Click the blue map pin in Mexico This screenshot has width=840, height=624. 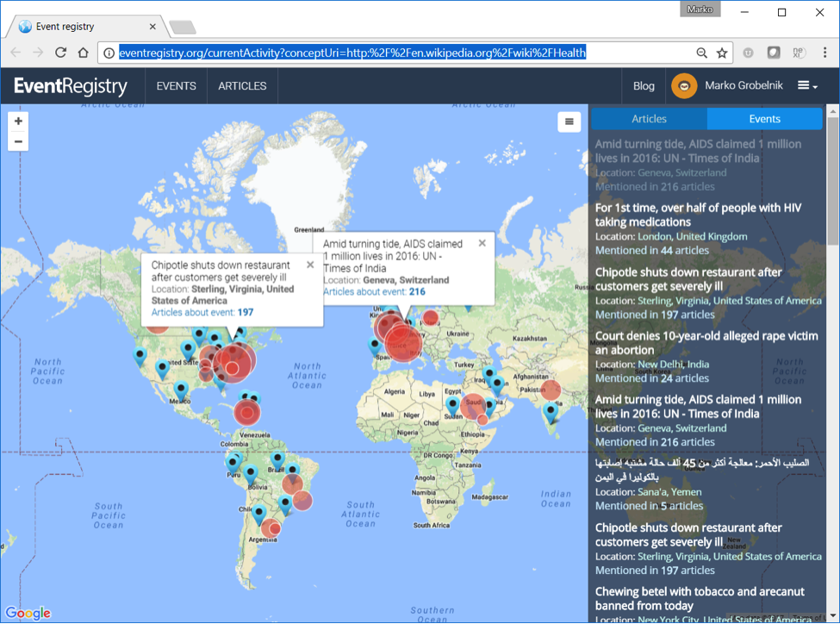(181, 390)
